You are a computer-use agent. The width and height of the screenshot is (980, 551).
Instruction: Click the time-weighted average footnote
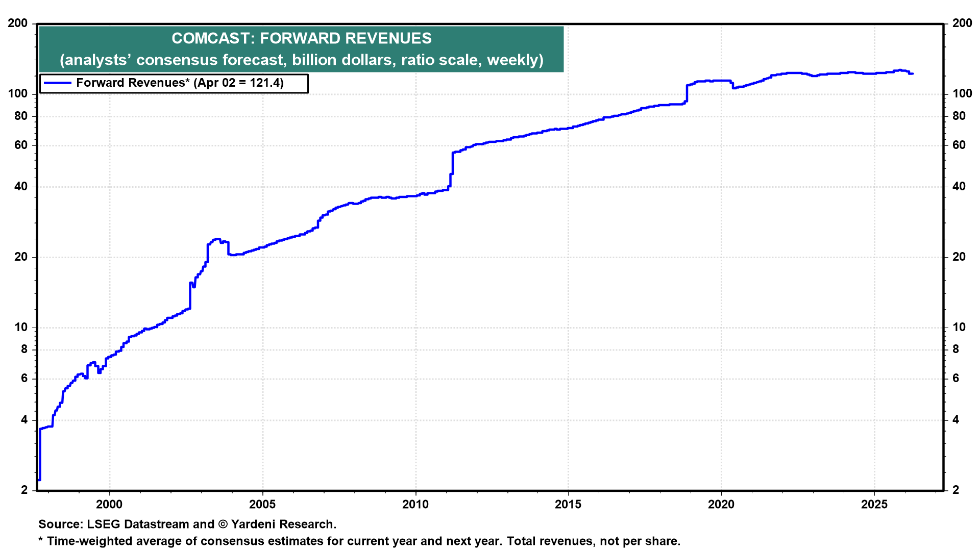(x=359, y=541)
